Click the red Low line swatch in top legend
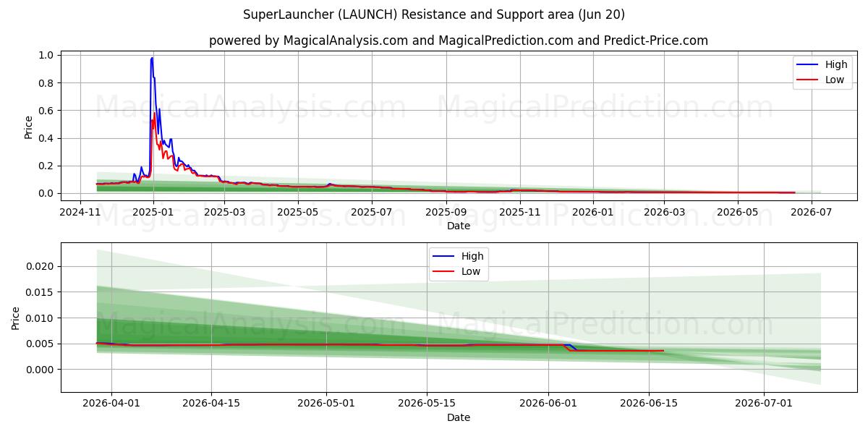 (x=808, y=80)
